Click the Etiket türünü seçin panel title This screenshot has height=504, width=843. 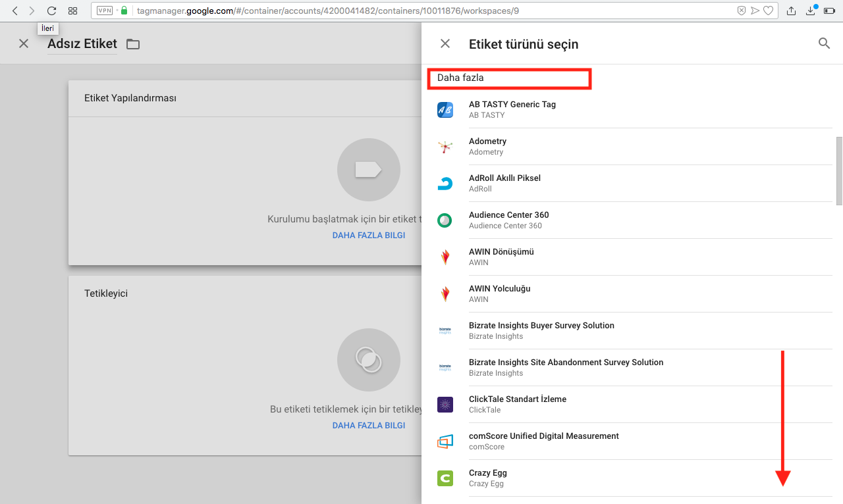(x=524, y=44)
